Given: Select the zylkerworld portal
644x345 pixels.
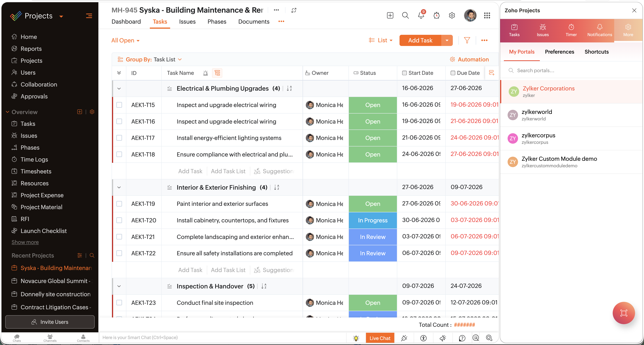Looking at the screenshot, I should click(571, 115).
